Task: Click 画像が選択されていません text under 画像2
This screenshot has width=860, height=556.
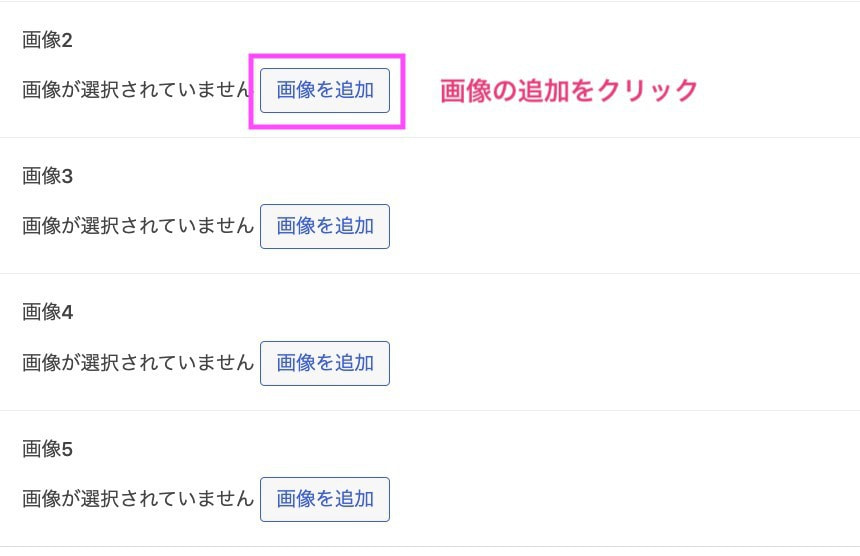Action: tap(137, 90)
